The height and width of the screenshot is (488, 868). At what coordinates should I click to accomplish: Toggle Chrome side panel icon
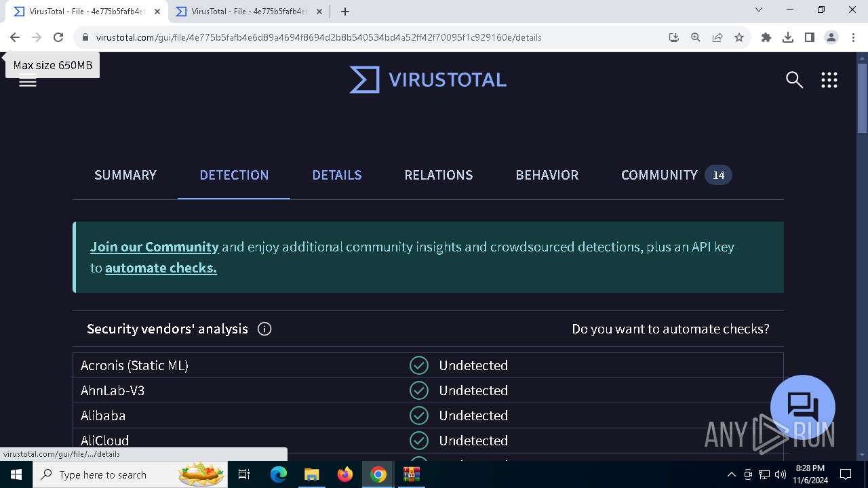[x=810, y=37]
